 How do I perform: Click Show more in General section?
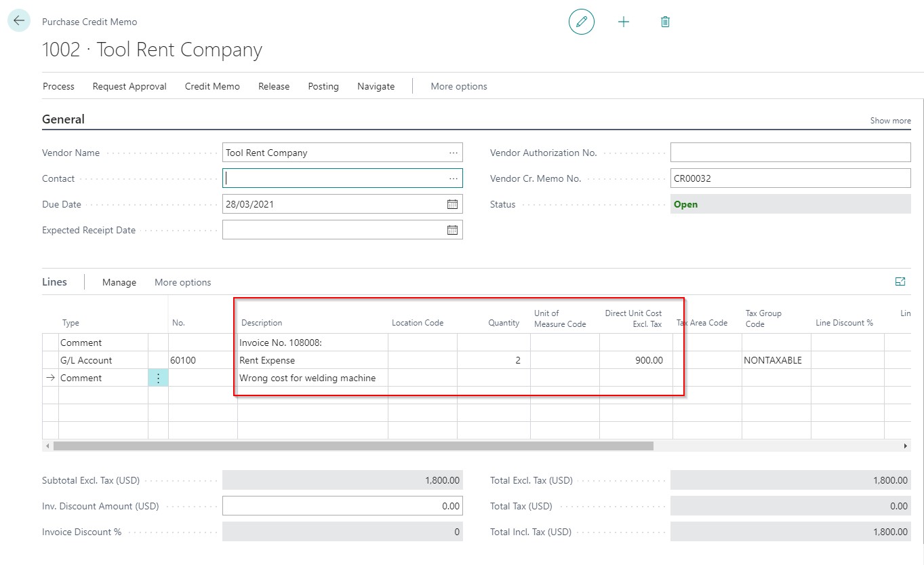coord(890,121)
